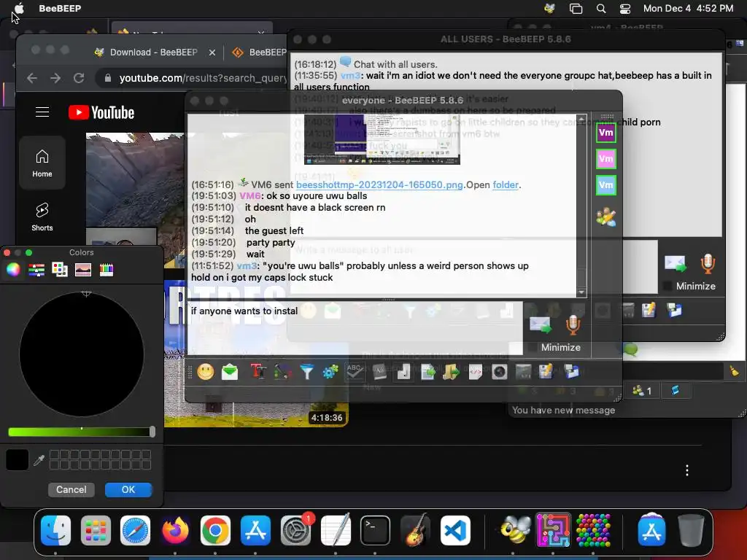Click the YouTube video thumbnail showing 4:18:36

click(256, 352)
